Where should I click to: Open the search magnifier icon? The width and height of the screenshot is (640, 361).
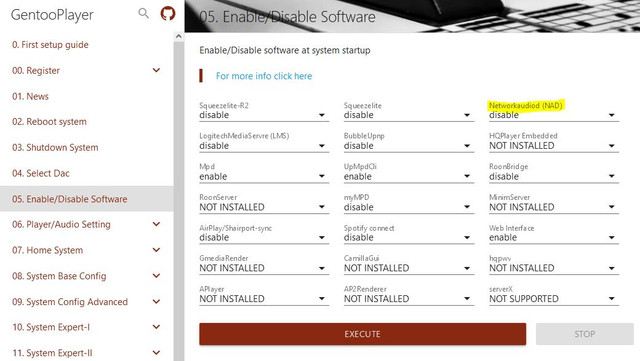coord(143,13)
